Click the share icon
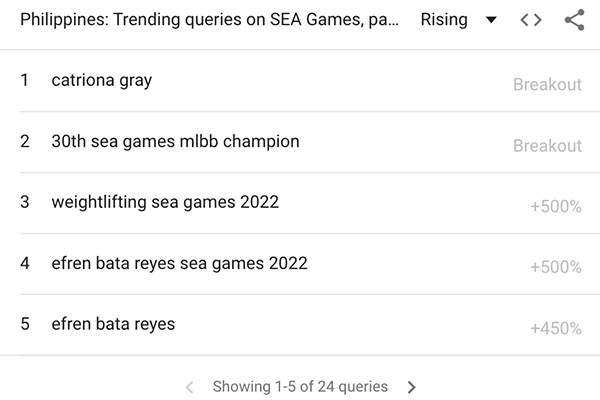 coord(574,20)
